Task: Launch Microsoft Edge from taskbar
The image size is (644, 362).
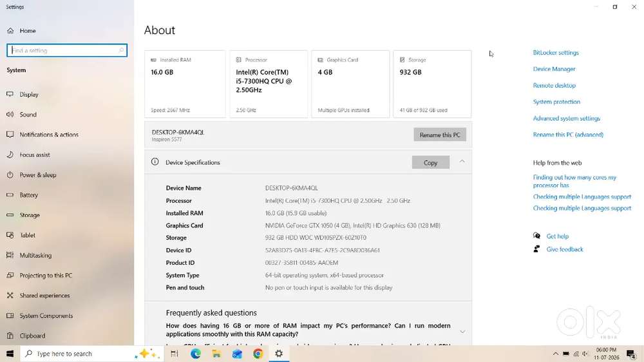Action: [x=196, y=354]
